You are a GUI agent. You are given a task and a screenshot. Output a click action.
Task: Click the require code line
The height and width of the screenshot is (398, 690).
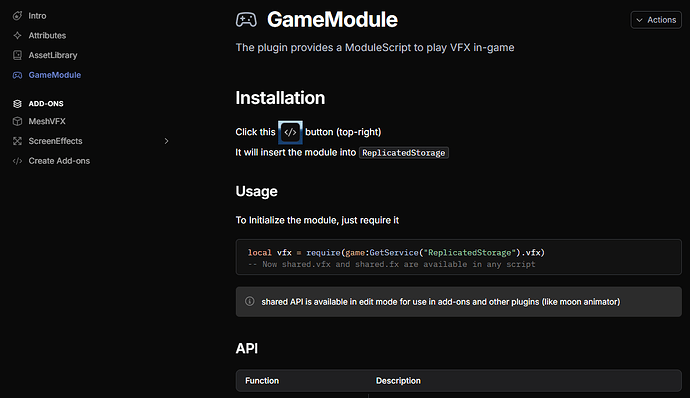pyautogui.click(x=396, y=253)
